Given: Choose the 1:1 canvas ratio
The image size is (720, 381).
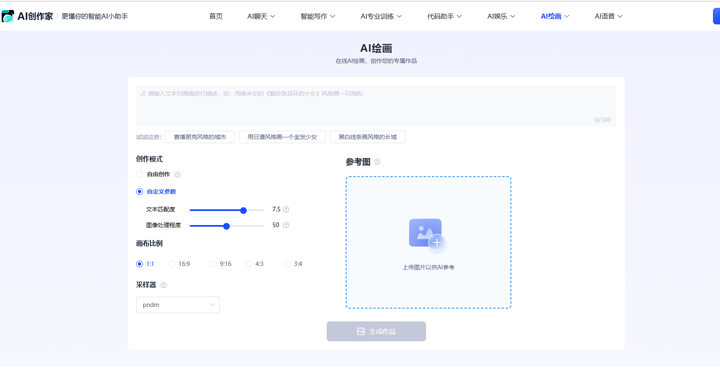Looking at the screenshot, I should pyautogui.click(x=140, y=264).
